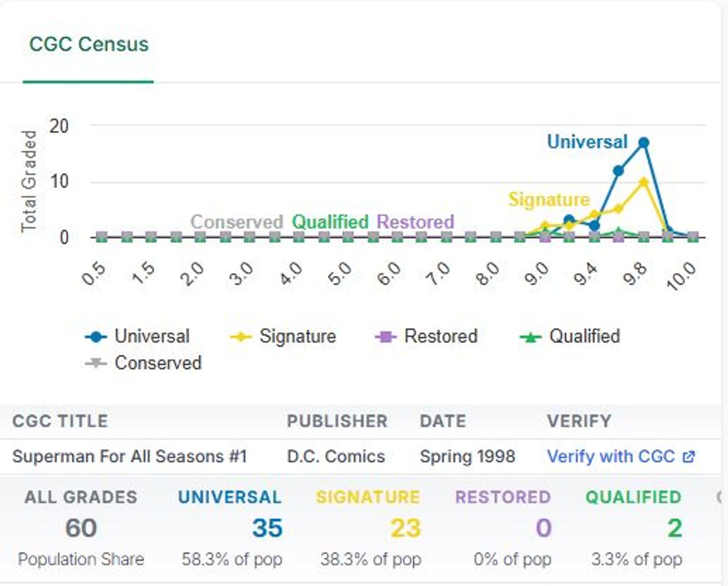728x586 pixels.
Task: Click the Signature diamond marker at grade 9.8
Action: (x=643, y=182)
